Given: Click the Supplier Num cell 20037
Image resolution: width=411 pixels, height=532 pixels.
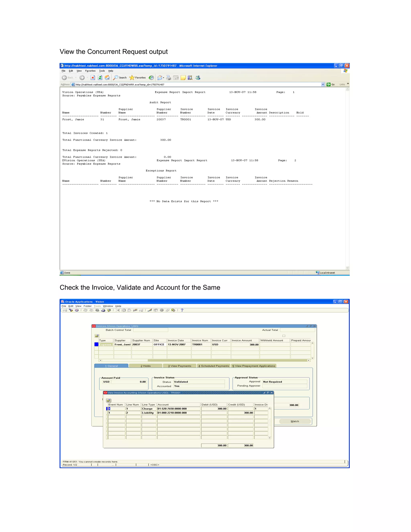Looking at the screenshot, I should point(142,344).
